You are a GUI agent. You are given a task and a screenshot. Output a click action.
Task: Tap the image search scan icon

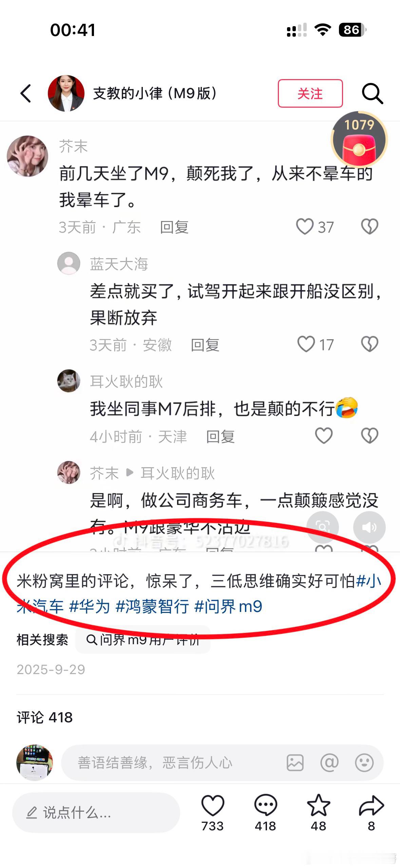point(322,527)
